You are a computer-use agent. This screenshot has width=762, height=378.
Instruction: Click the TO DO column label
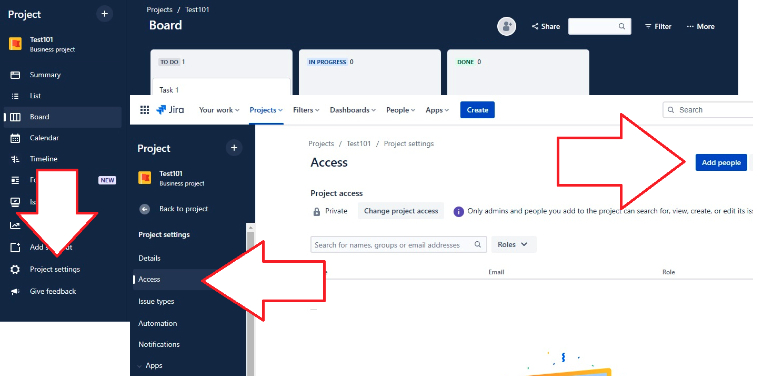pyautogui.click(x=169, y=62)
